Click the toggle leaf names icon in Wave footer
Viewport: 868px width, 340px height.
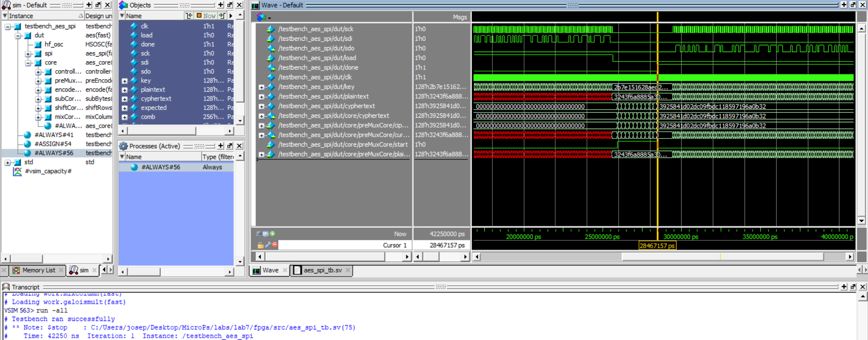pos(259,234)
